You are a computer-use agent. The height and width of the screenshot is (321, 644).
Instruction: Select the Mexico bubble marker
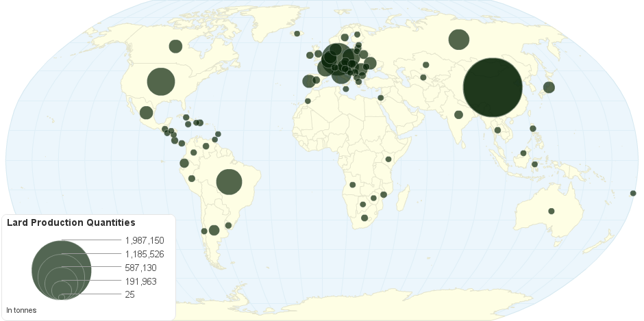pos(146,113)
